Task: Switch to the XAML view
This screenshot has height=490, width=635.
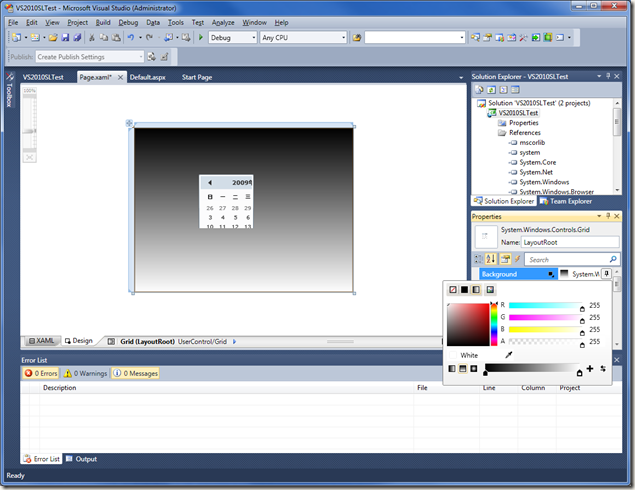Action: tap(42, 341)
